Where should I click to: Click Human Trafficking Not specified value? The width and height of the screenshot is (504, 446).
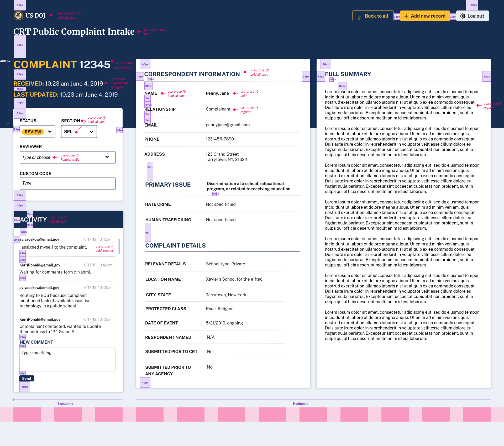[221, 219]
